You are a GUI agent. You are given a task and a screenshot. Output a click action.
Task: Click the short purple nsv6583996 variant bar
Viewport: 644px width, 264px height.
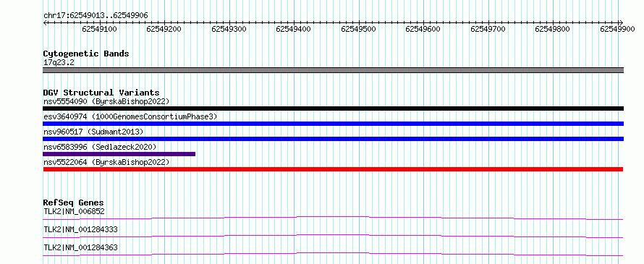coord(119,154)
